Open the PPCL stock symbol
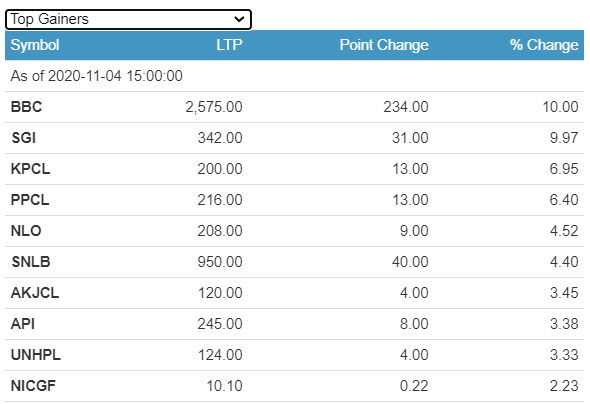This screenshot has height=404, width=590. click(x=30, y=200)
